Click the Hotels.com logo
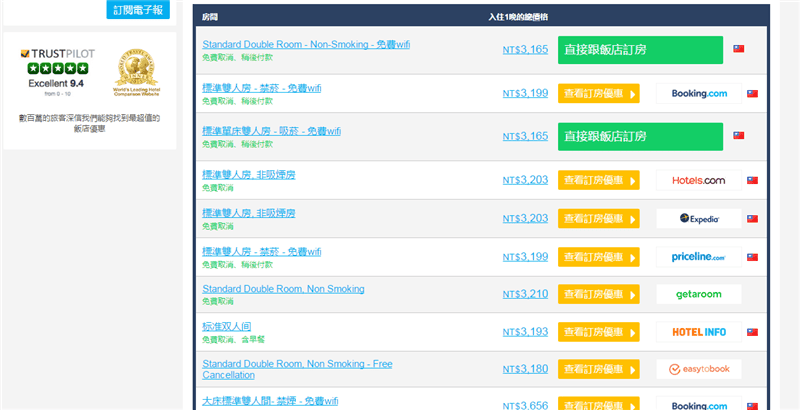The height and width of the screenshot is (410, 800). [699, 181]
